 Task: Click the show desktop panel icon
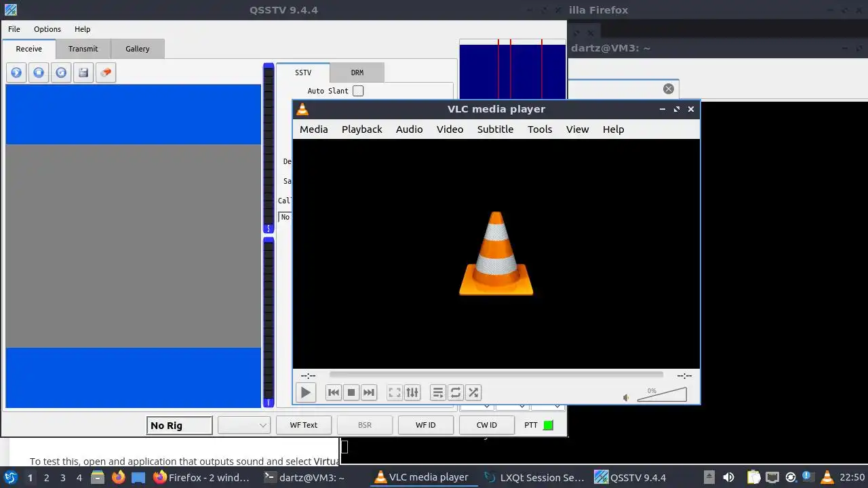[x=138, y=477]
